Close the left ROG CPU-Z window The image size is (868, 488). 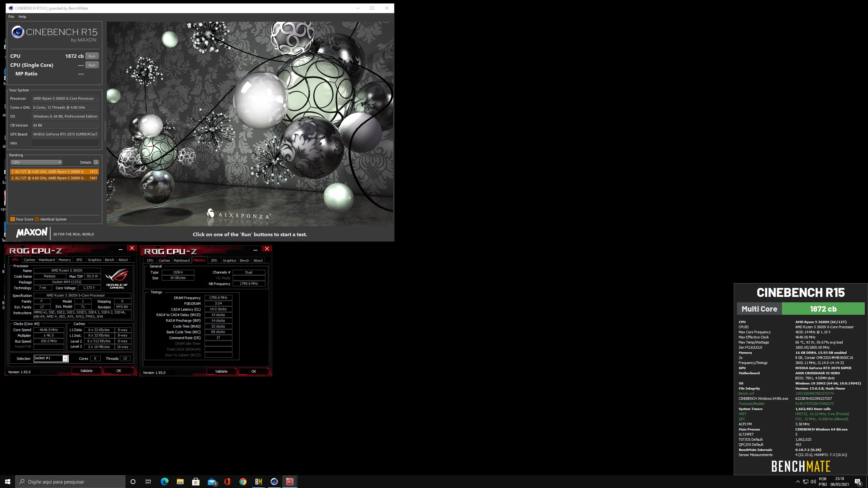(x=132, y=248)
